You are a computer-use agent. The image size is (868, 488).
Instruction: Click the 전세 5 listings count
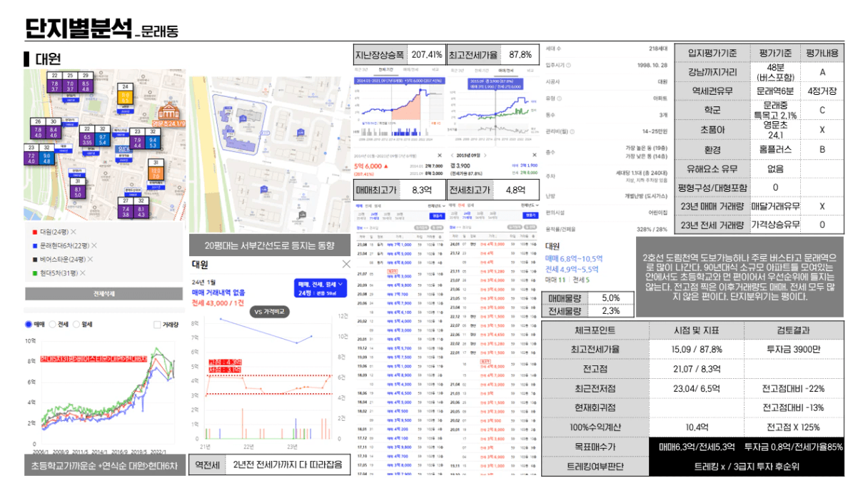(x=580, y=280)
